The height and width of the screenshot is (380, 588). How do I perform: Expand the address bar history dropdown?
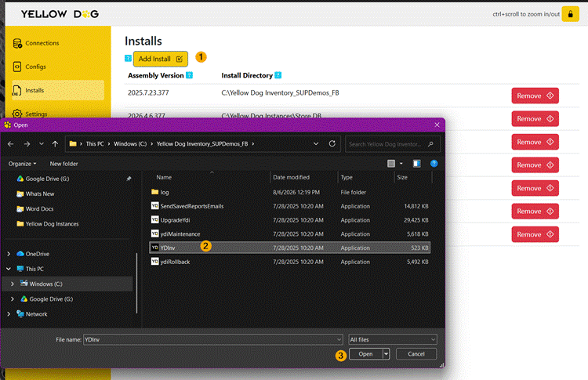coord(316,144)
